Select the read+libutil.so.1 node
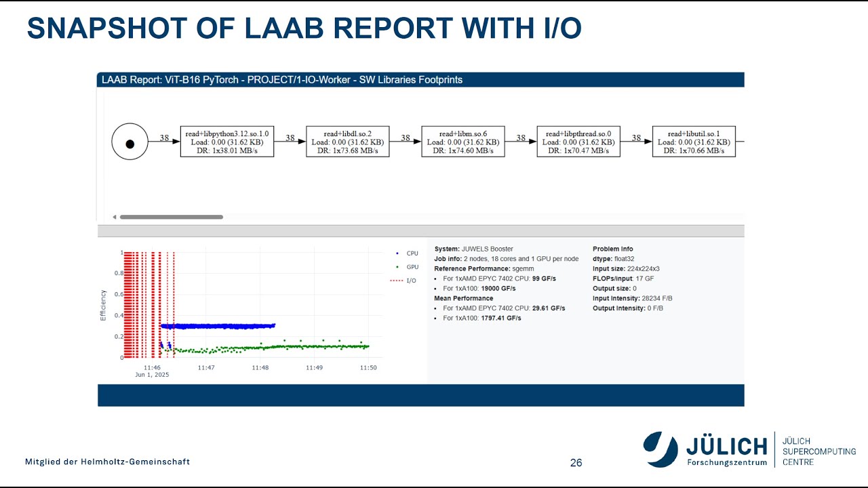The height and width of the screenshot is (488, 868). [694, 142]
